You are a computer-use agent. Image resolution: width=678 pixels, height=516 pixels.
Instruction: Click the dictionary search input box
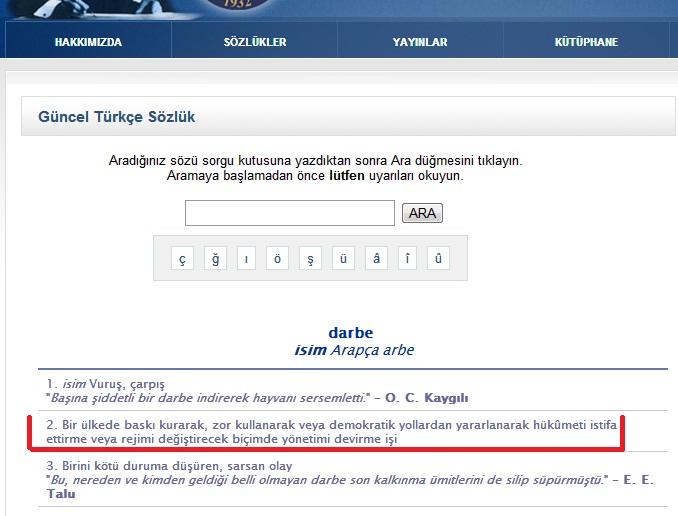coord(290,213)
